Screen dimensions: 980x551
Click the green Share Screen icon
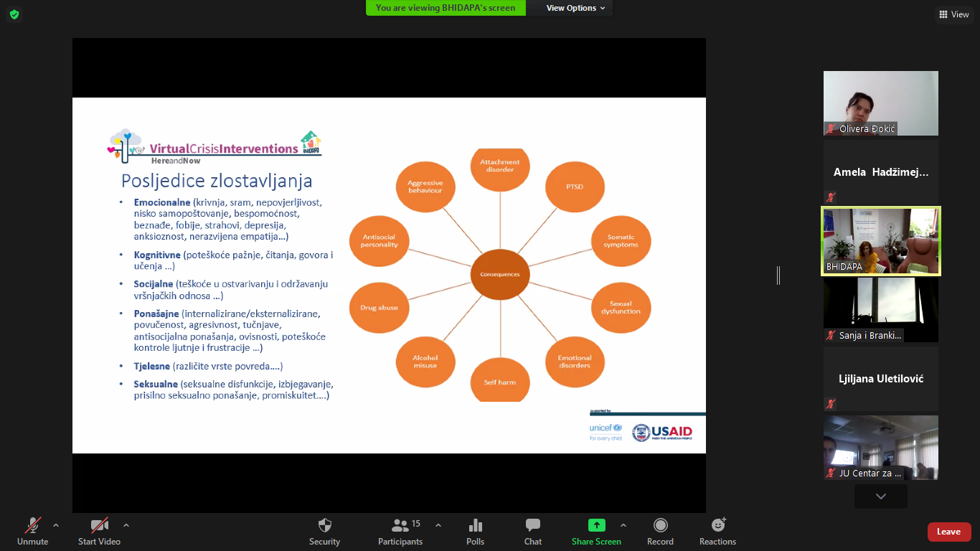tap(596, 525)
